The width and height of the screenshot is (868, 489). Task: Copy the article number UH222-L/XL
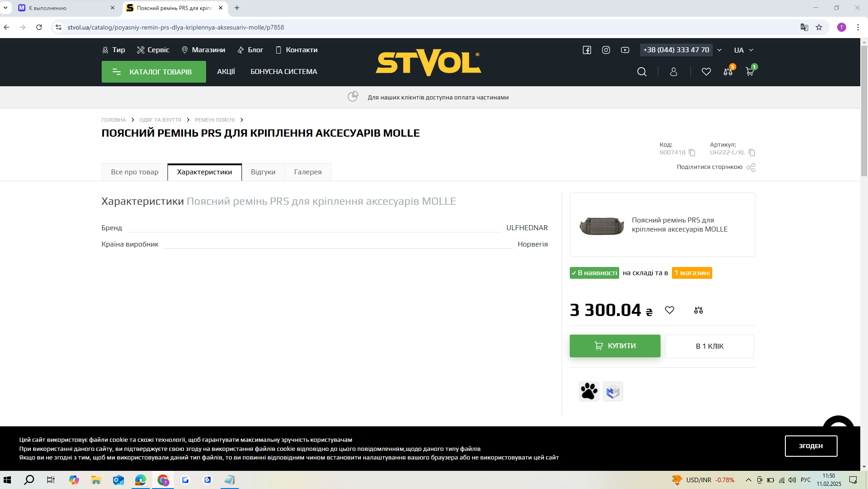(x=752, y=153)
